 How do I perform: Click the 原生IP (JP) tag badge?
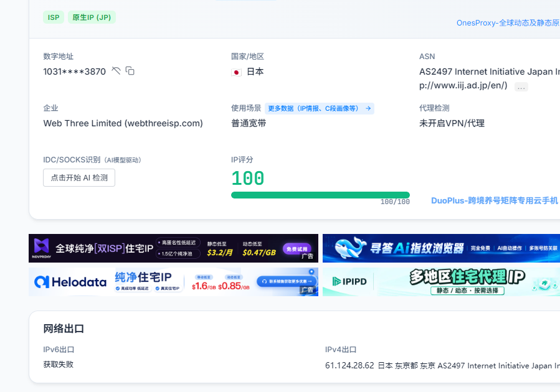click(x=92, y=17)
